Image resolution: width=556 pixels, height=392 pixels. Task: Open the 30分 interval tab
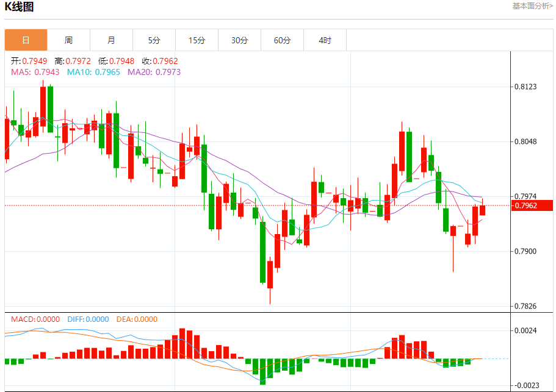coord(239,40)
